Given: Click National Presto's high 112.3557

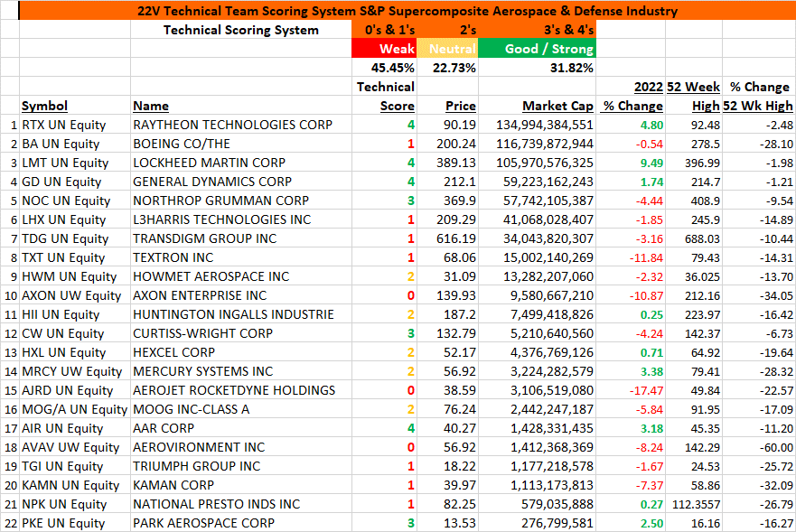Looking at the screenshot, I should point(694,504).
